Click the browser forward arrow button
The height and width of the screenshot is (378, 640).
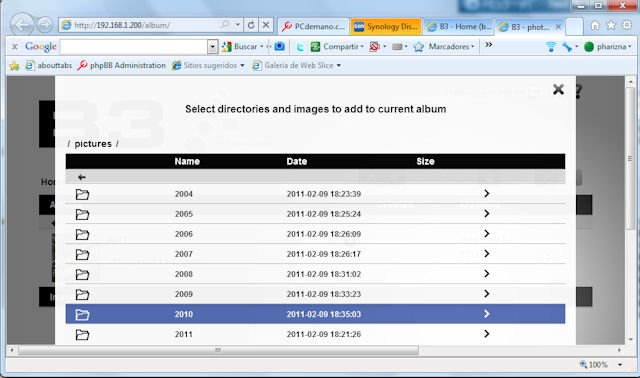pos(44,25)
